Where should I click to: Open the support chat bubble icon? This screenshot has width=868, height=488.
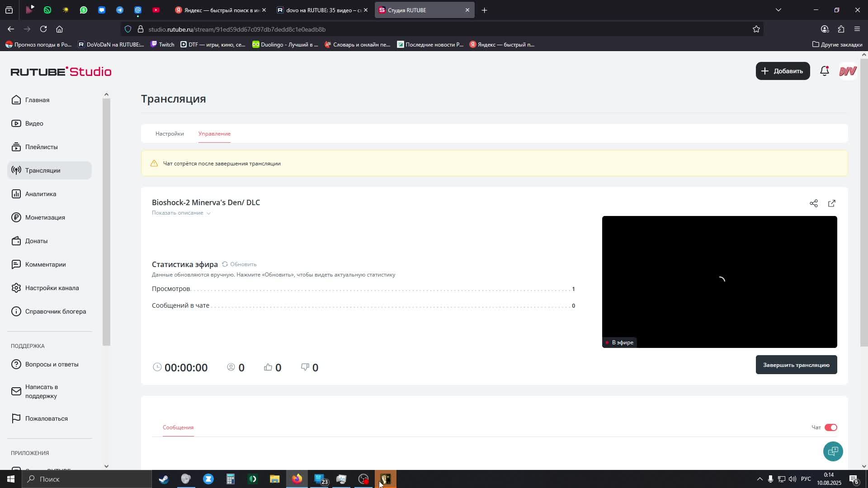(x=833, y=451)
